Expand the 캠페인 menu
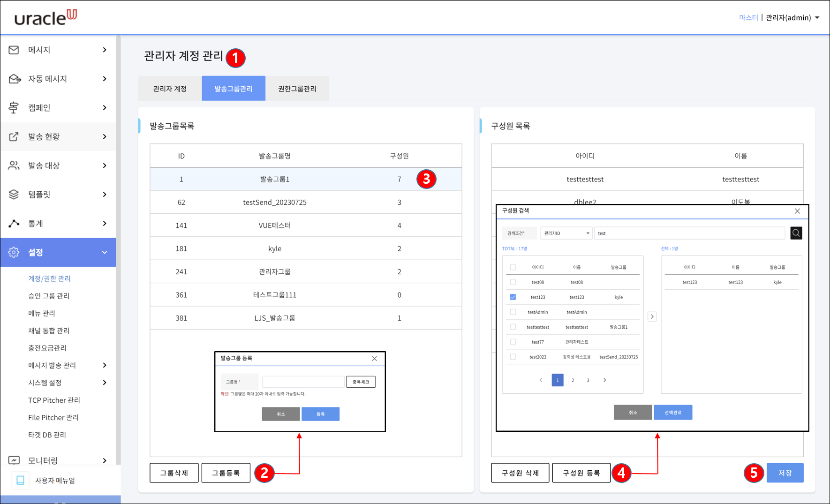The height and width of the screenshot is (504, 830). [105, 107]
